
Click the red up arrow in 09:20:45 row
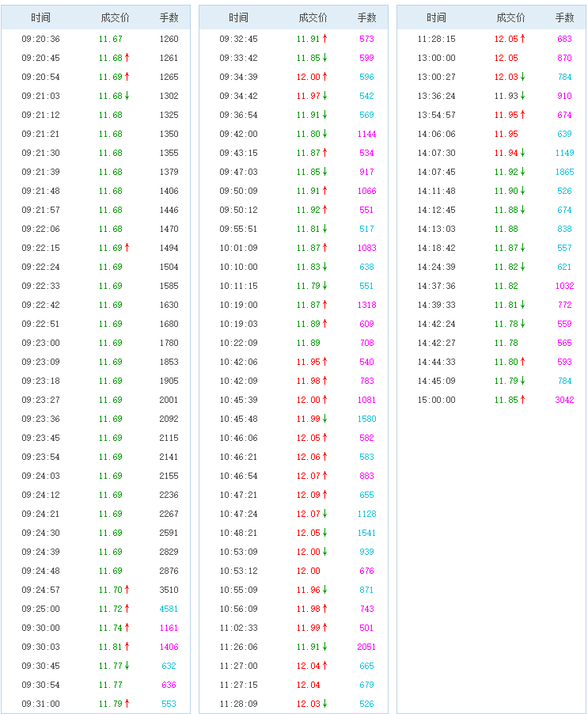coord(127,58)
